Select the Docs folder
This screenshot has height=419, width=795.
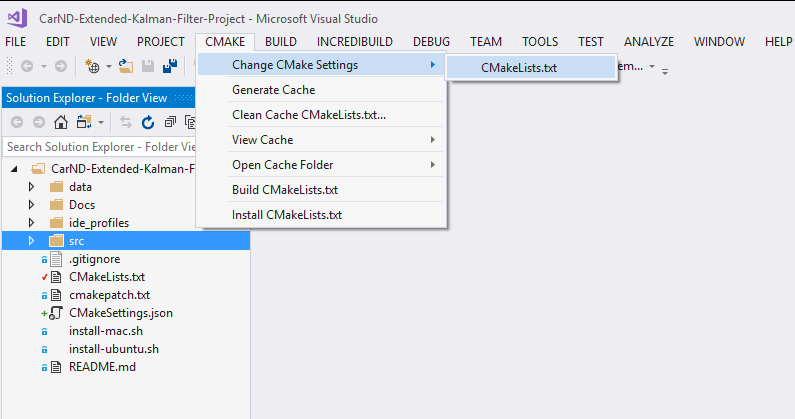coord(82,205)
